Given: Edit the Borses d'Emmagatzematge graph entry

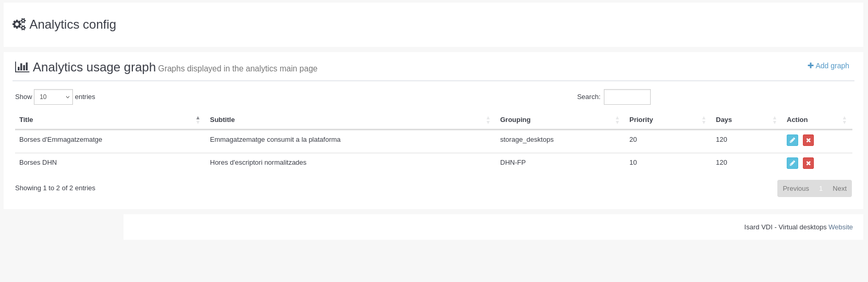Looking at the screenshot, I should 792,140.
